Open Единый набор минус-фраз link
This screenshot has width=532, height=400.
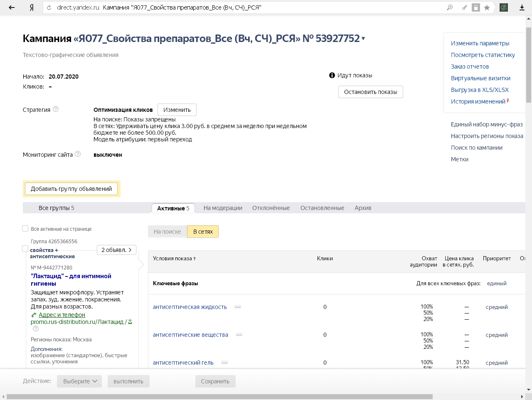point(487,124)
